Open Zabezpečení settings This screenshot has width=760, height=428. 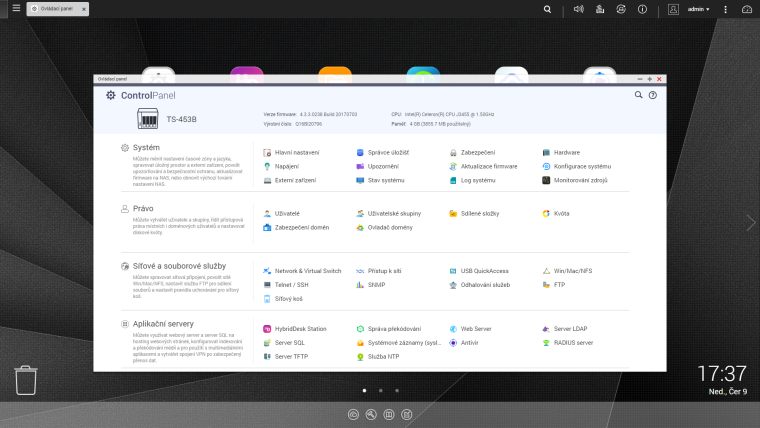(x=473, y=153)
